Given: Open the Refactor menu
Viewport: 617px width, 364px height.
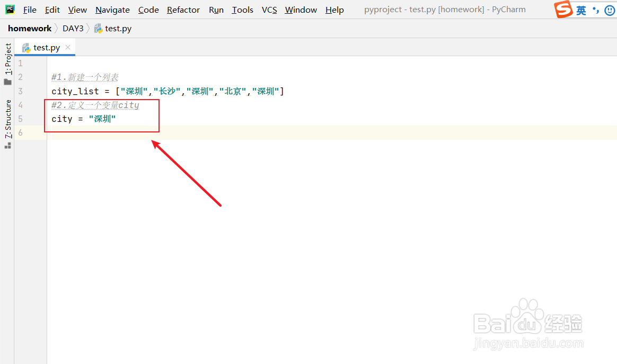Looking at the screenshot, I should point(183,10).
